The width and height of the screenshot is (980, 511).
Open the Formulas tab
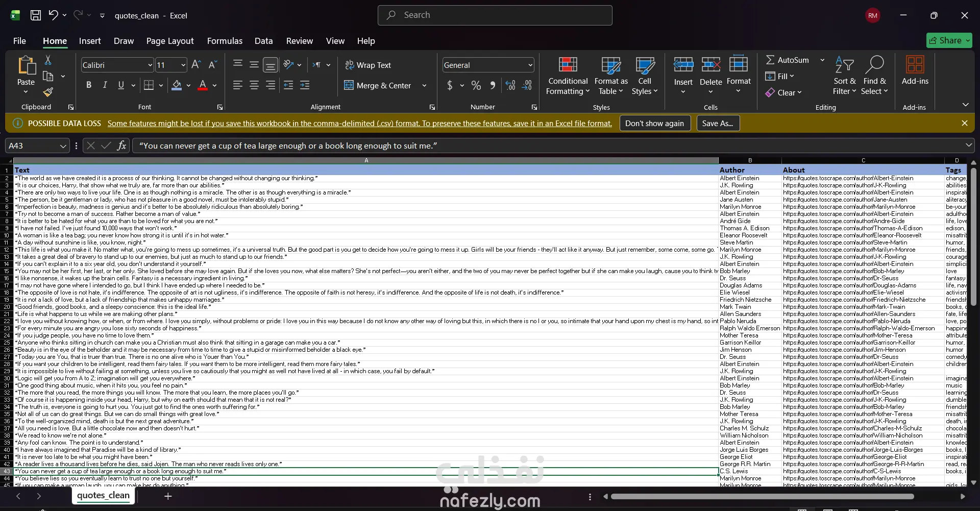click(x=225, y=41)
